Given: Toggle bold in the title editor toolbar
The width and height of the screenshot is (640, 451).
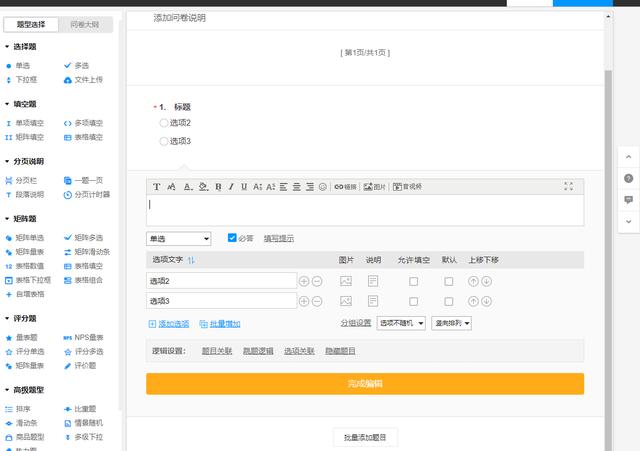Looking at the screenshot, I should coord(218,187).
